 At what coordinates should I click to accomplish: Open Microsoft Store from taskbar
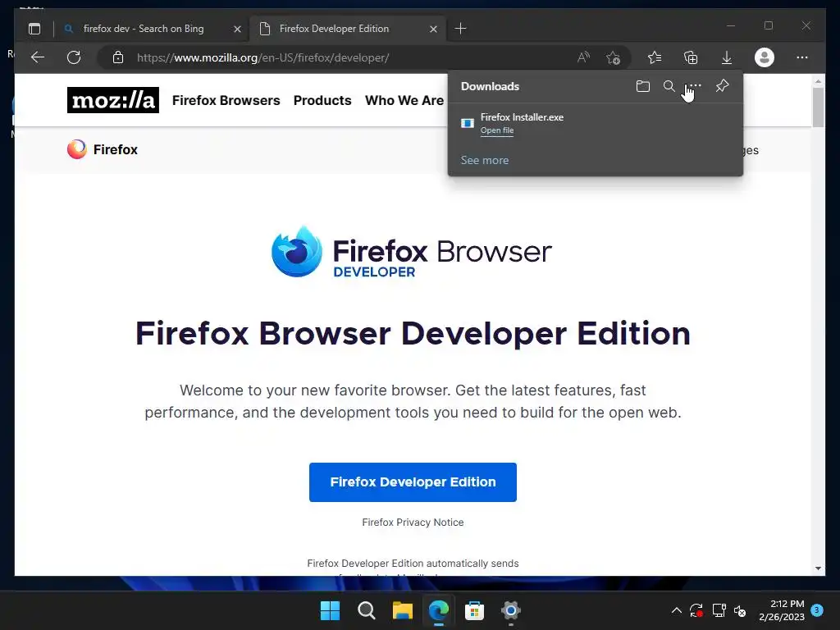coord(475,610)
